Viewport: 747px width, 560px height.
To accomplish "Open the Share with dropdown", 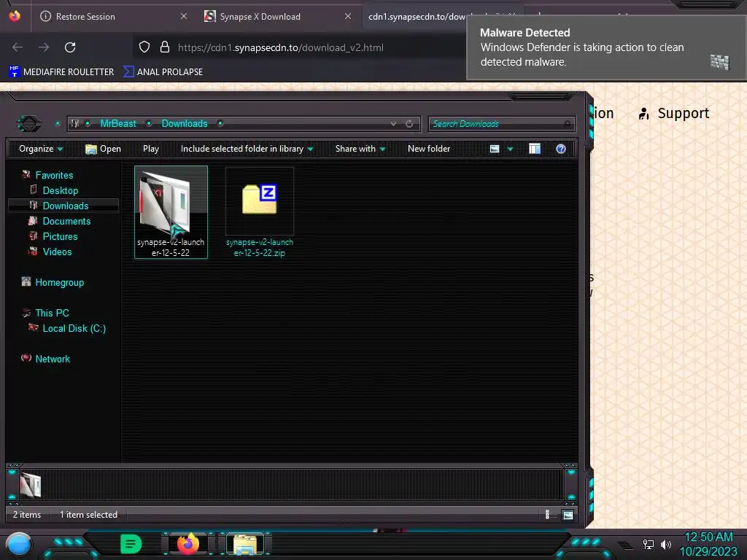I will [360, 149].
